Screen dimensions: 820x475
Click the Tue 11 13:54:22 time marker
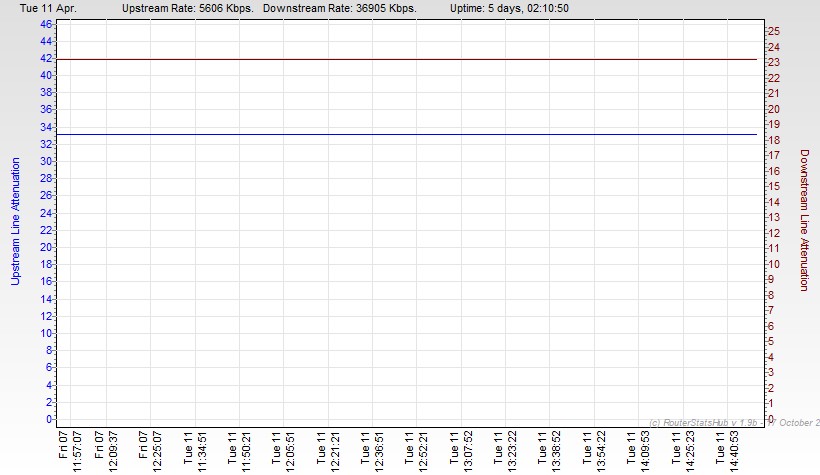click(594, 448)
